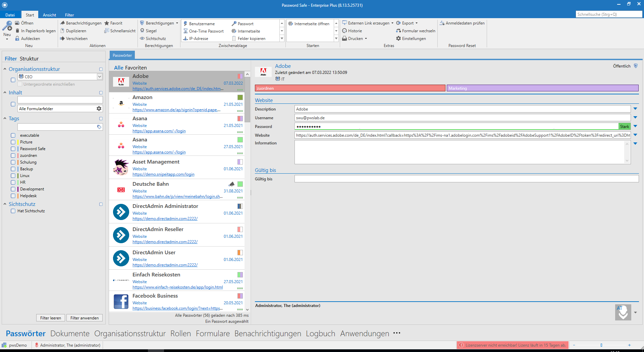Adjust the zoom slider in the status bar
Viewport: 644px width, 352px height.
(x=601, y=345)
